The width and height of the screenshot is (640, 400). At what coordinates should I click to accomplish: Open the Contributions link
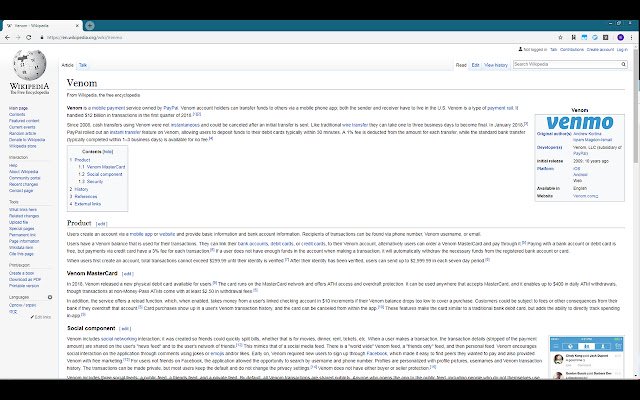pos(571,49)
